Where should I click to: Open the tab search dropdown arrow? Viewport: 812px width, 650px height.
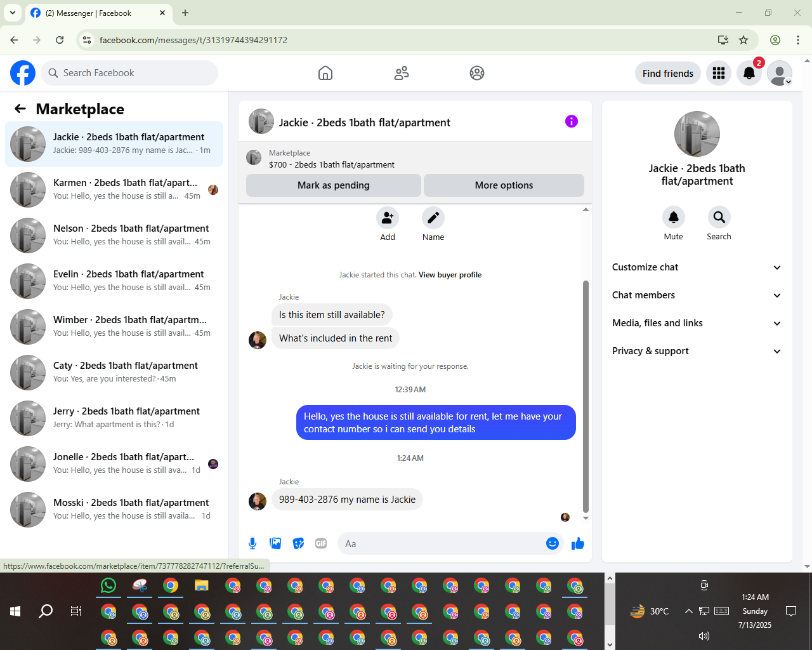point(13,13)
